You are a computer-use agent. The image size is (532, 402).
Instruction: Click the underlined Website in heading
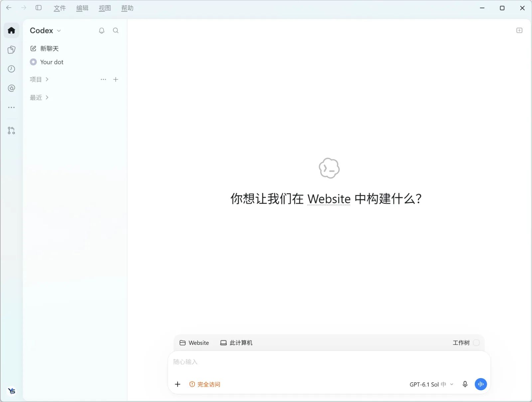pos(329,199)
